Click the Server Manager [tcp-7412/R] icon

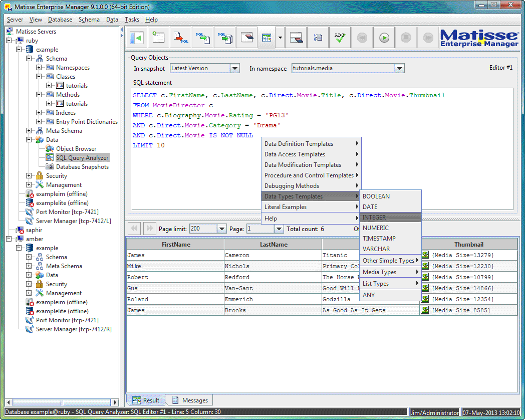[x=30, y=329]
